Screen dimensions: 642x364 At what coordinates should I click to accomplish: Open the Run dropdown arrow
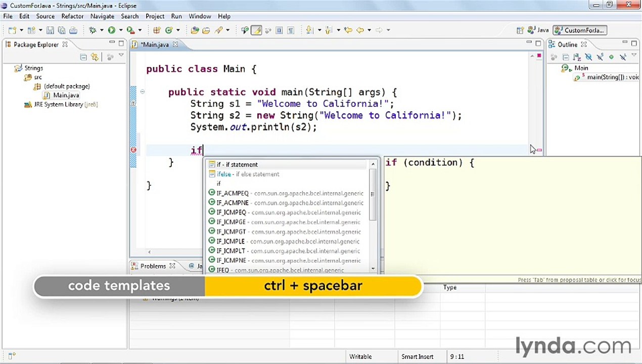121,30
